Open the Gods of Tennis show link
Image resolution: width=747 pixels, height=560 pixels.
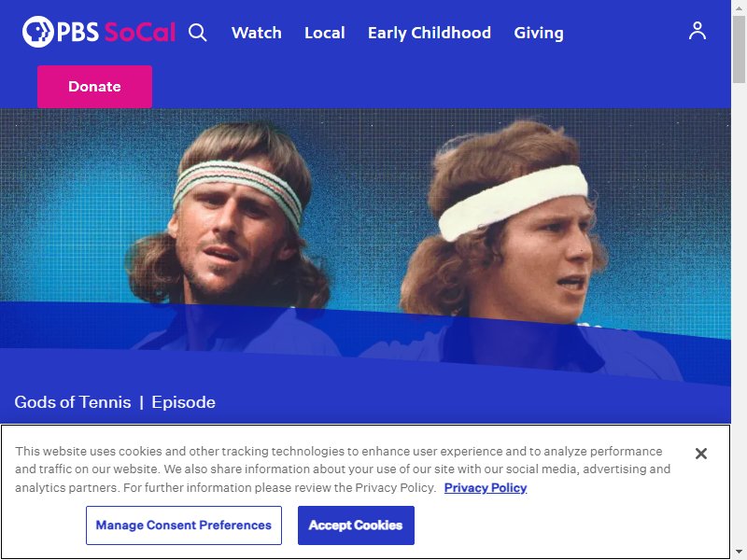point(73,402)
